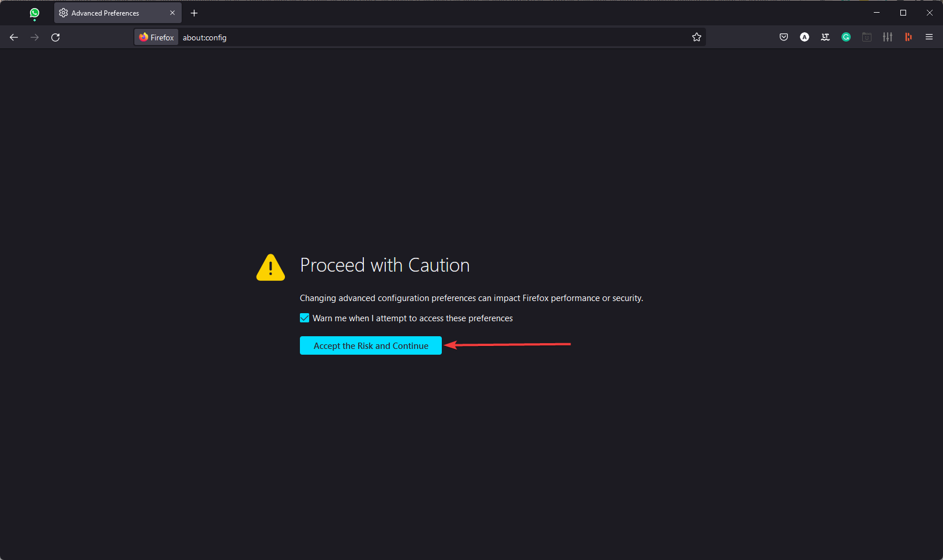Image resolution: width=943 pixels, height=560 pixels.
Task: Click the Firefox identity badge in address bar
Action: [156, 37]
